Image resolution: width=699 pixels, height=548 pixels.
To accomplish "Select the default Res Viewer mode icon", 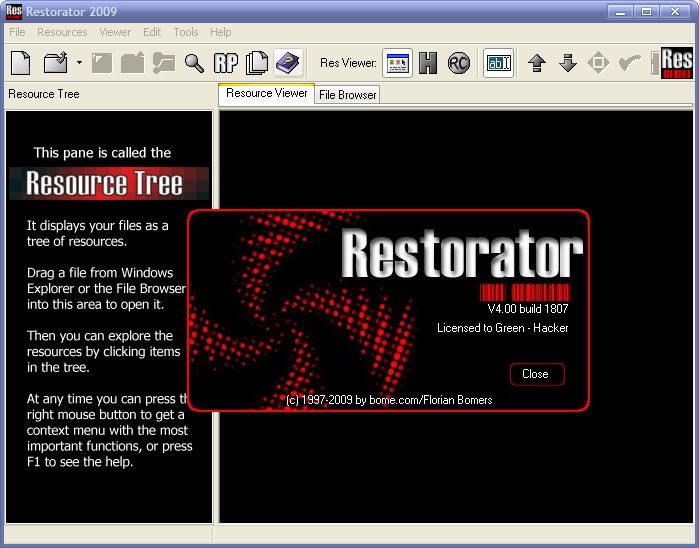I will point(397,63).
